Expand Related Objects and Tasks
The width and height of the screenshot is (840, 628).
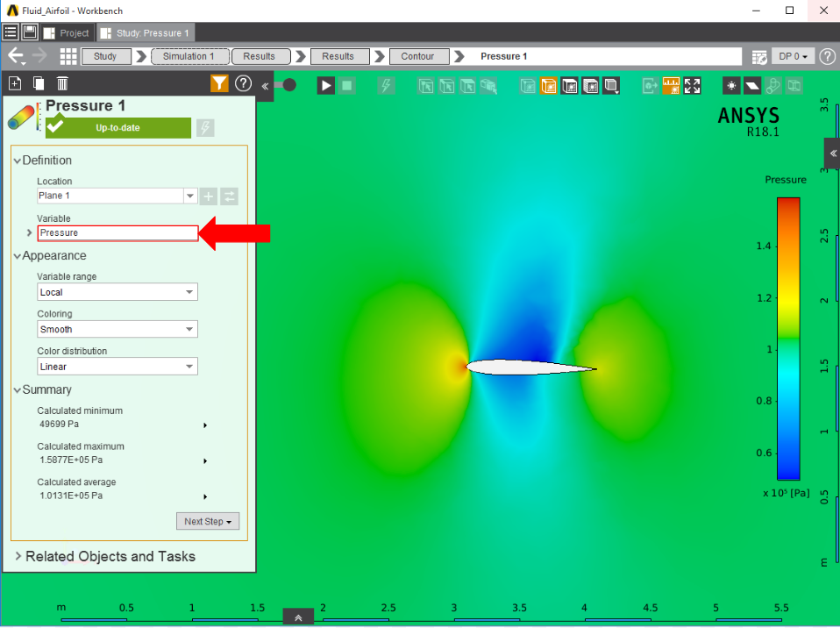coord(18,556)
